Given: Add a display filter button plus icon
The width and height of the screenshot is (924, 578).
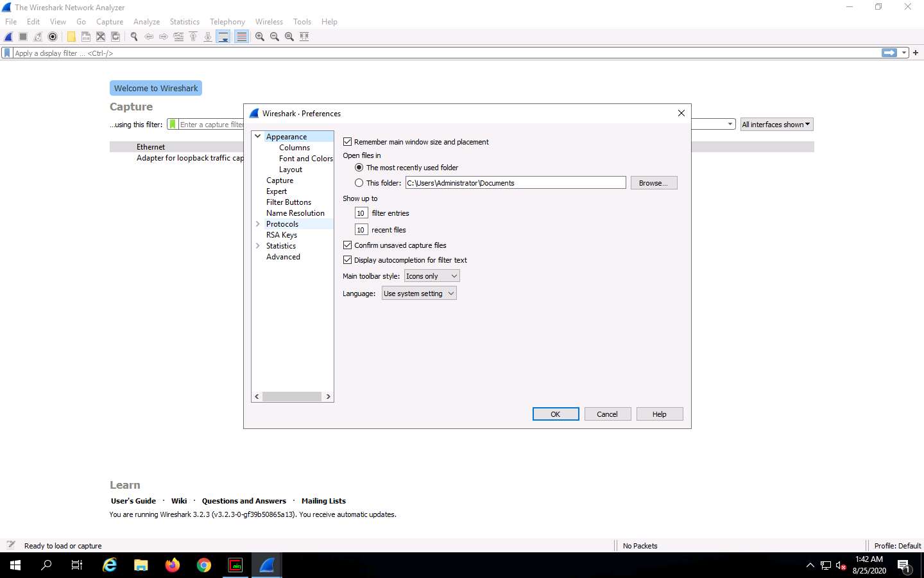Looking at the screenshot, I should tap(916, 53).
